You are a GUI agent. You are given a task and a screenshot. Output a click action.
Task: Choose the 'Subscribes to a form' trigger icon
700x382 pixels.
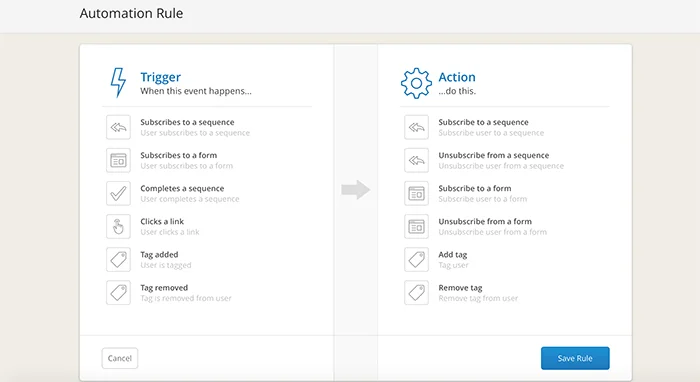118,160
